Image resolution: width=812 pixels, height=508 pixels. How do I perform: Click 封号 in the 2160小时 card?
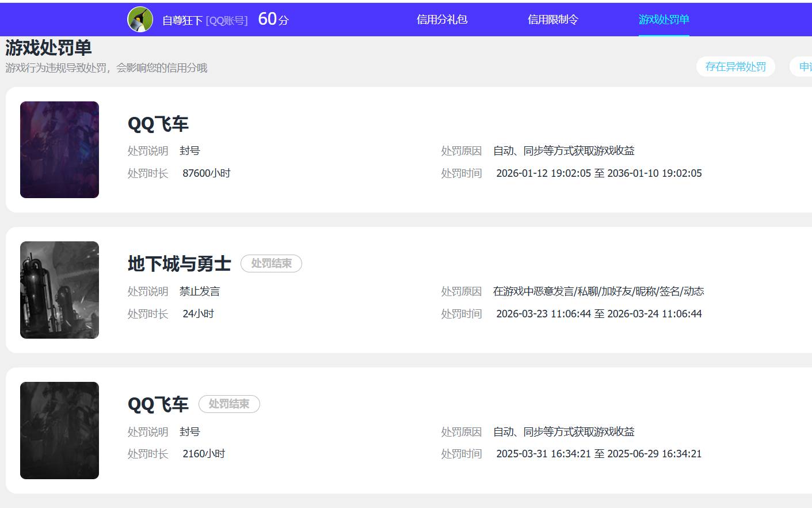click(190, 432)
